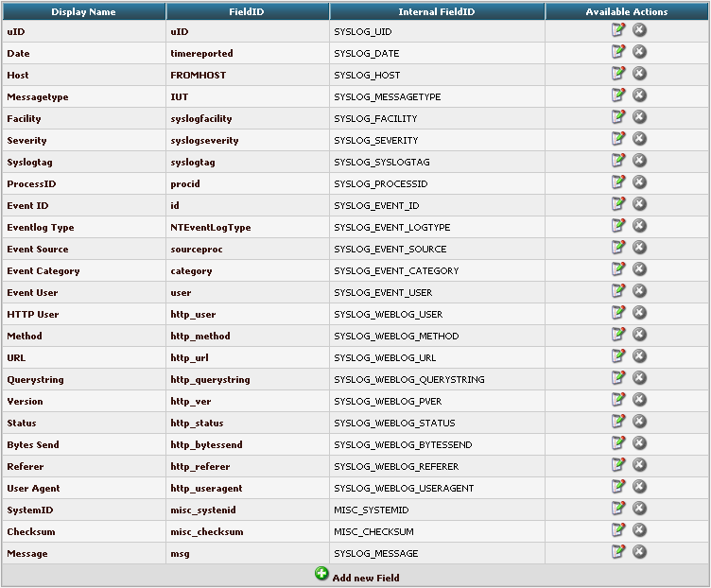Click the Internal FieldID column header
The height and width of the screenshot is (588, 711).
[x=437, y=12]
